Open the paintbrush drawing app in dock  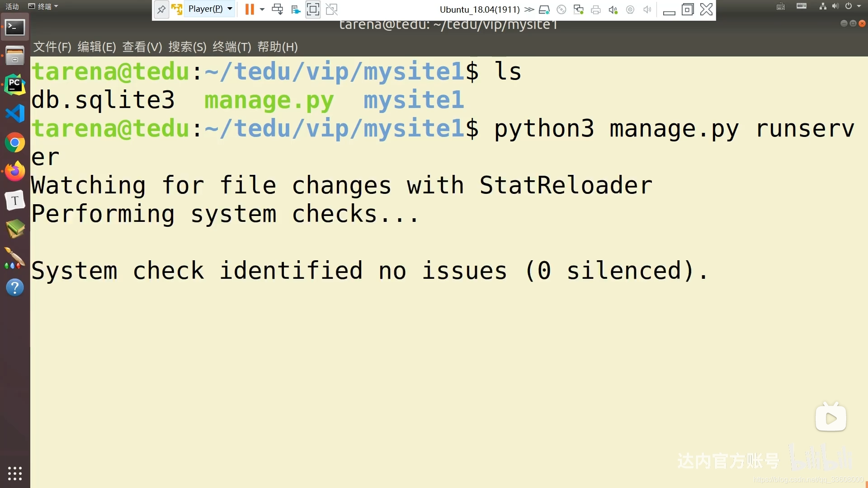click(15, 258)
